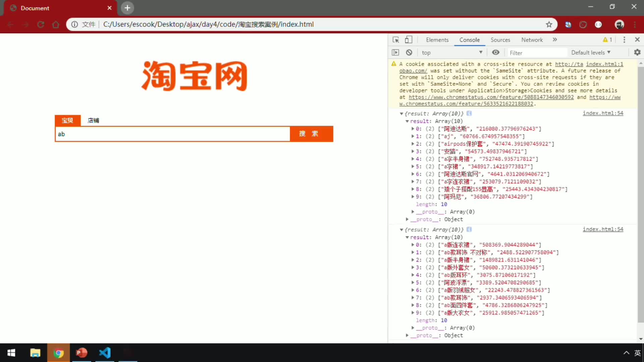Show hidden system tray icons
The height and width of the screenshot is (362, 644).
tap(626, 353)
